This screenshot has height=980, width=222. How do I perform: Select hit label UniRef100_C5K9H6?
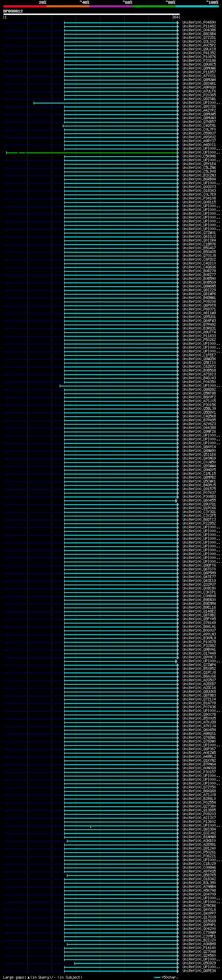(x=199, y=156)
